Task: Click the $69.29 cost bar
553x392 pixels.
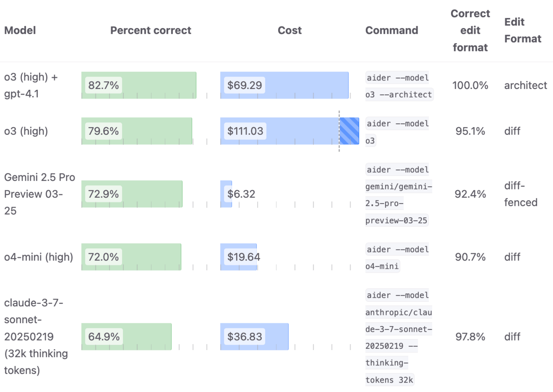Action: tap(284, 85)
